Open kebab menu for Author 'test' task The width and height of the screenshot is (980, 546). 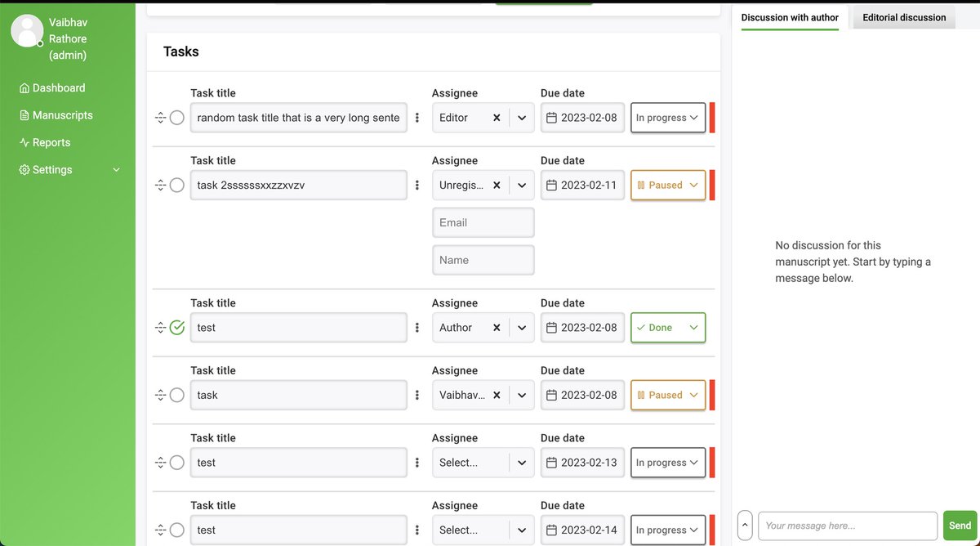417,328
